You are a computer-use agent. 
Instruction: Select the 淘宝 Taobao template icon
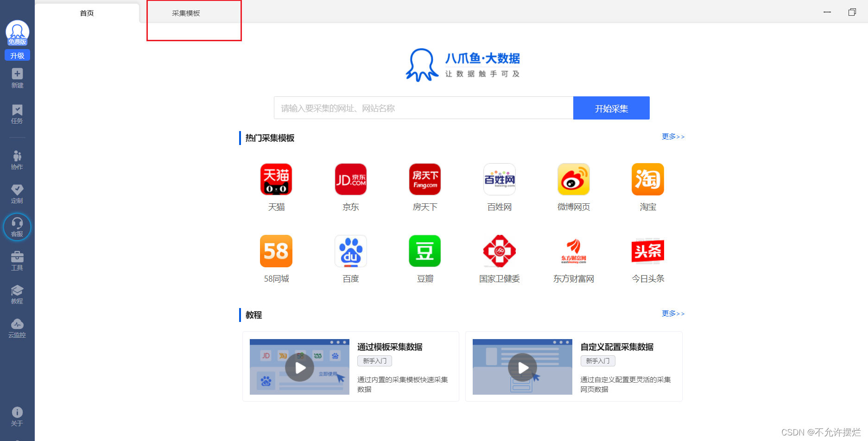pyautogui.click(x=648, y=179)
